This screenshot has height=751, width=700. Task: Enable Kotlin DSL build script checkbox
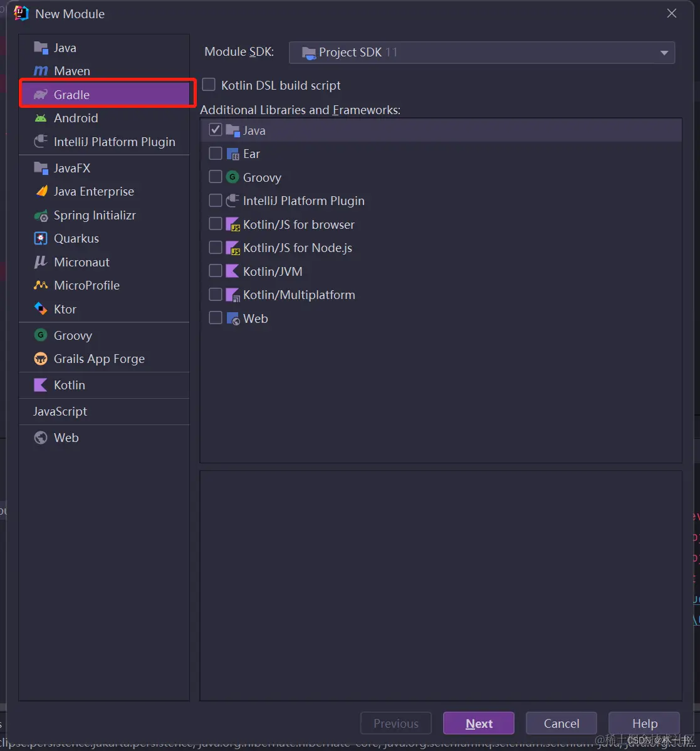(209, 85)
